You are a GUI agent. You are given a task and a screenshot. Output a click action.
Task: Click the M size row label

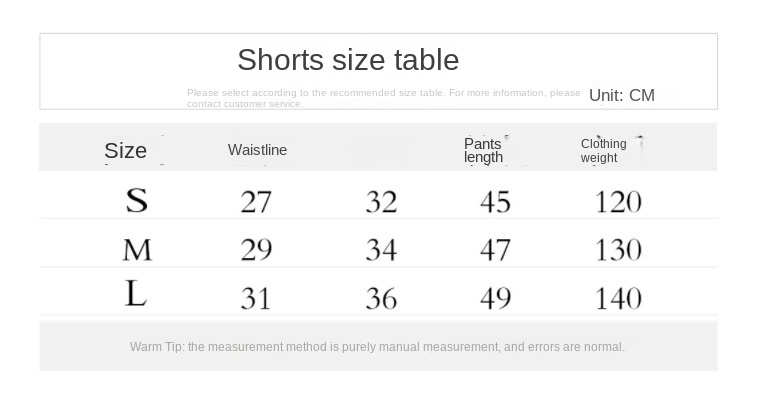coord(137,249)
